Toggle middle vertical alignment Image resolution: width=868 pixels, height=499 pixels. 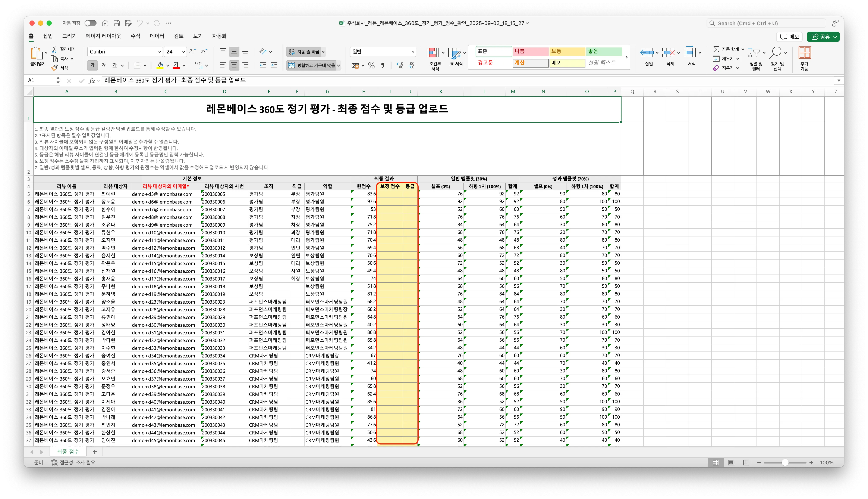234,51
